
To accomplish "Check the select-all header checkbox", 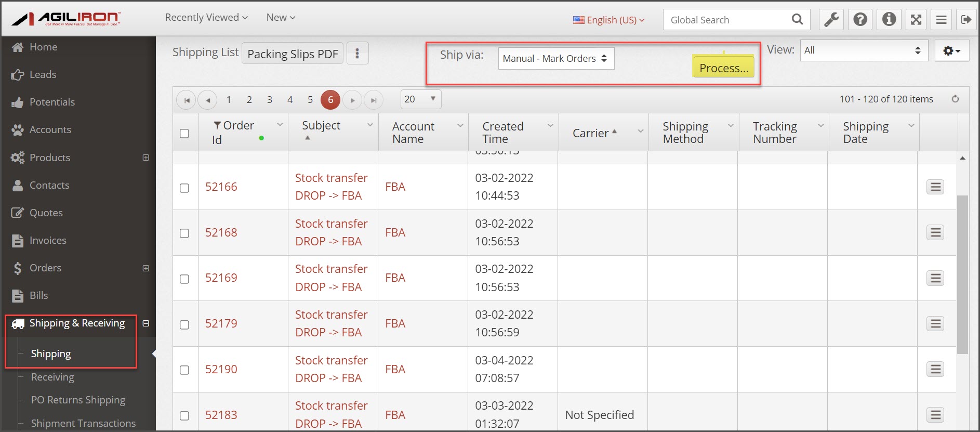I will tap(184, 134).
